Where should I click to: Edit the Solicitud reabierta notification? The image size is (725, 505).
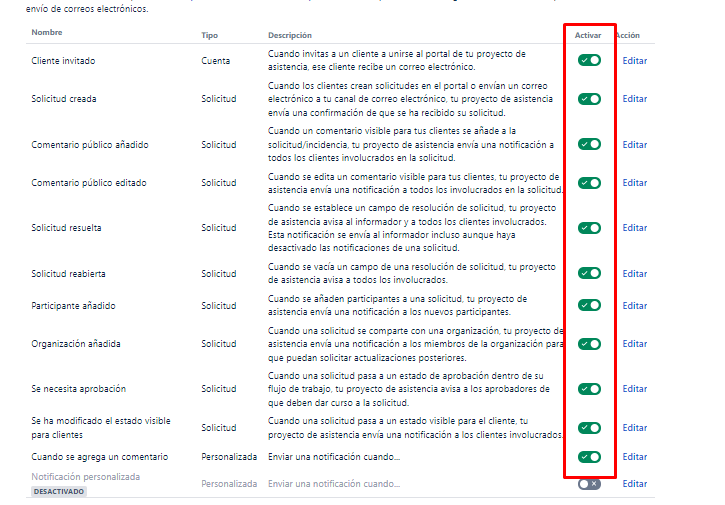[x=634, y=273]
